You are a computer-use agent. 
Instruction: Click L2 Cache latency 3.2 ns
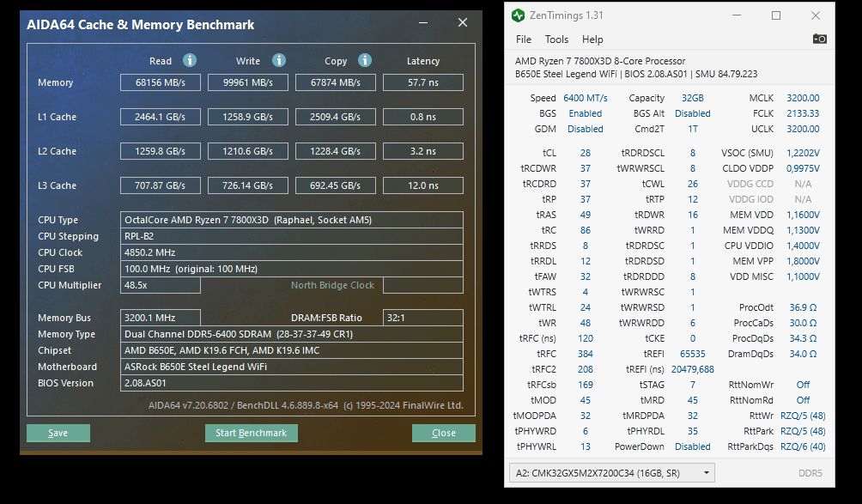click(423, 151)
